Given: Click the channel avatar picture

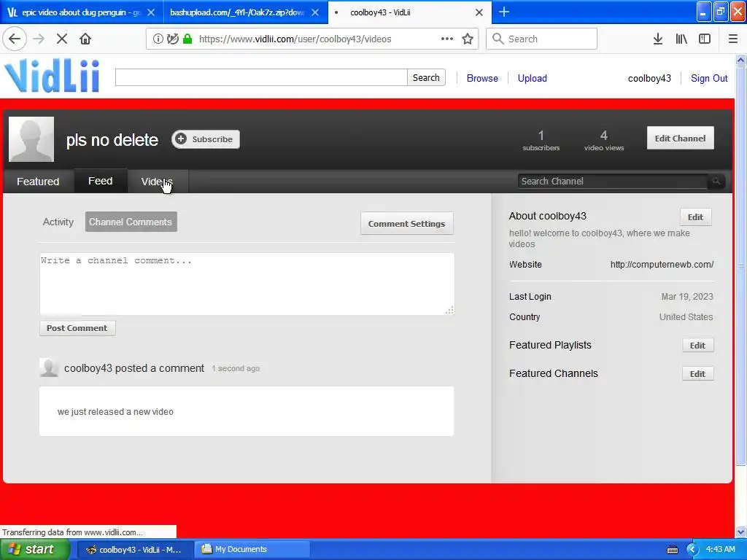Looking at the screenshot, I should [x=31, y=139].
